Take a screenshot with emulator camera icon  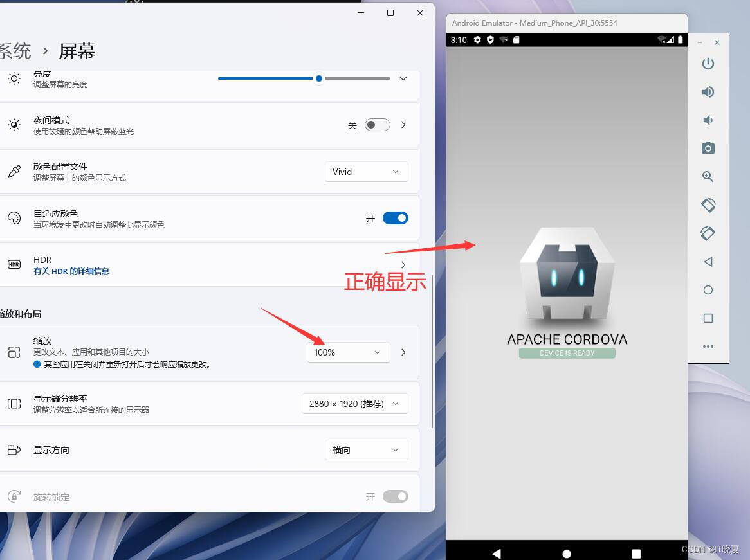coord(708,149)
